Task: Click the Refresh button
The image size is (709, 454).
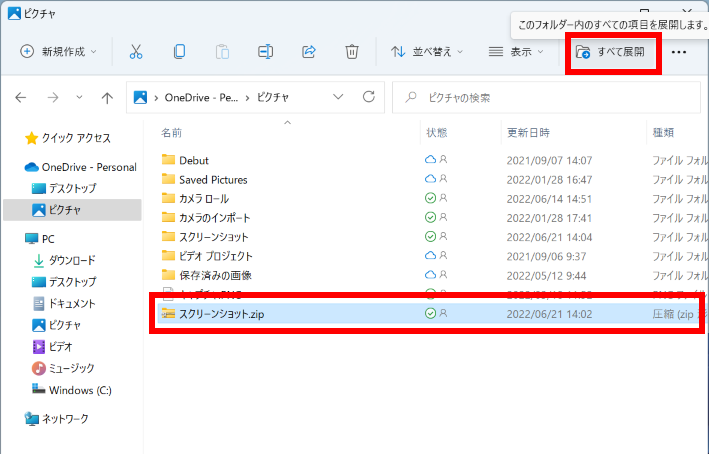Action: [x=369, y=97]
